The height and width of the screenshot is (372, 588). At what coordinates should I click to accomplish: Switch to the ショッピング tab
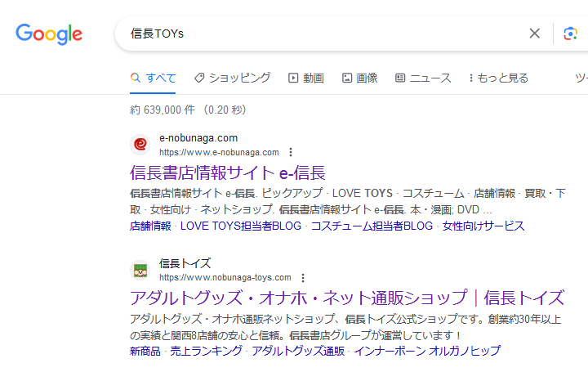click(x=232, y=78)
